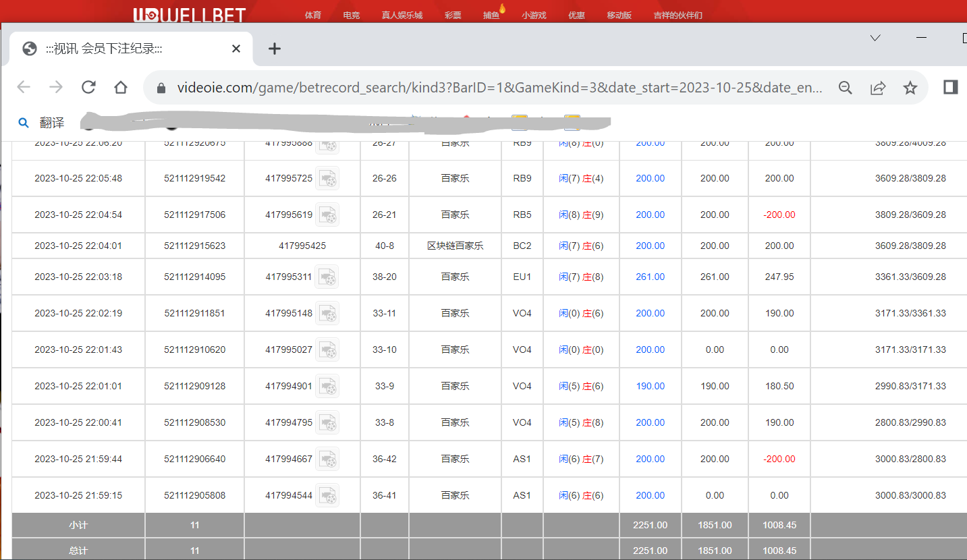Bookmark this page with the star icon

(x=910, y=88)
